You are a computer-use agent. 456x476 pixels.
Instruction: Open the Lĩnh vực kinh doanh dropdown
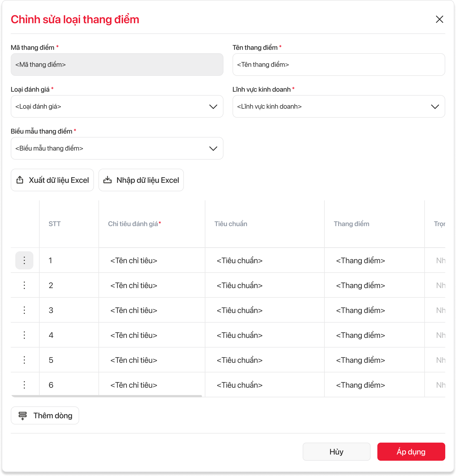[x=435, y=106]
